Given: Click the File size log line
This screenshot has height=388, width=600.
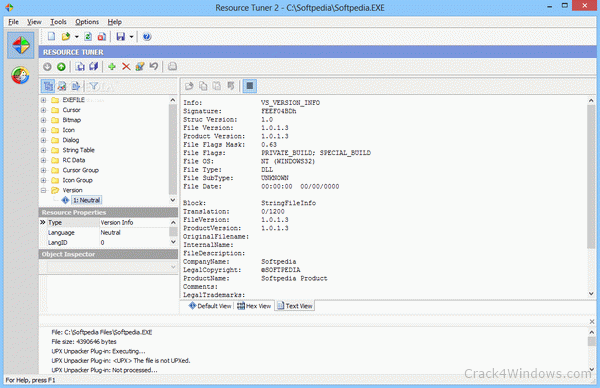Looking at the screenshot, I should pos(84,342).
